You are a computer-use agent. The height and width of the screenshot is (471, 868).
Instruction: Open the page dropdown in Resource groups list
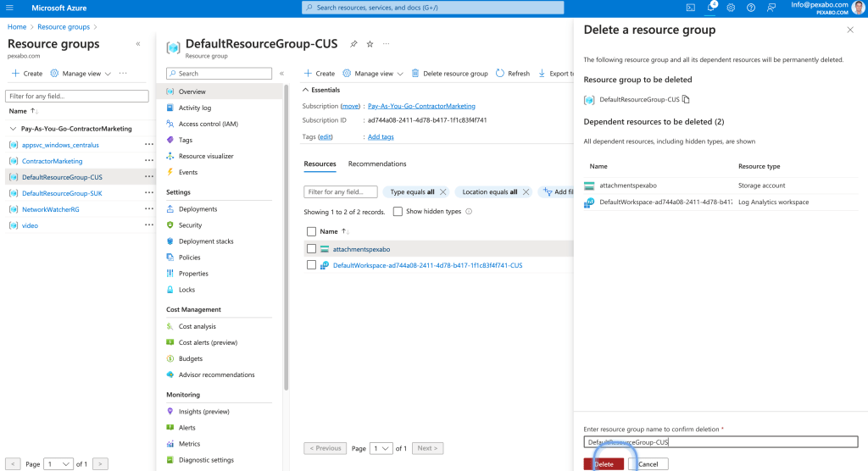[x=58, y=464]
